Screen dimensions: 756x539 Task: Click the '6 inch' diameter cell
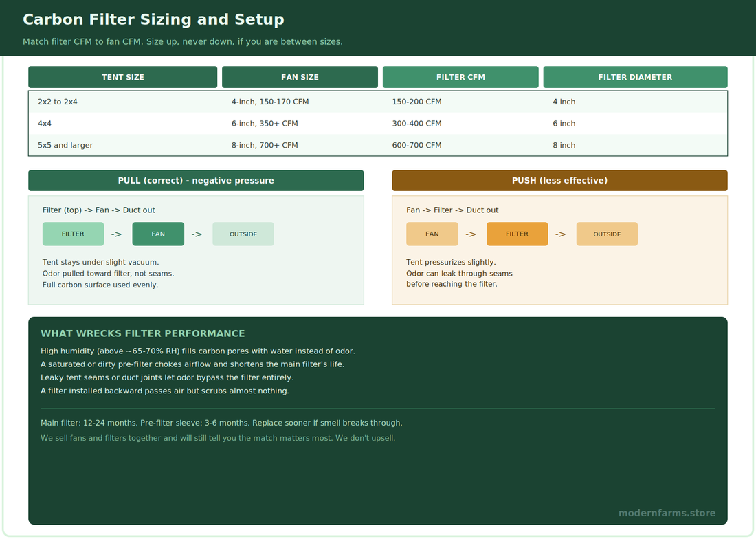[564, 124]
